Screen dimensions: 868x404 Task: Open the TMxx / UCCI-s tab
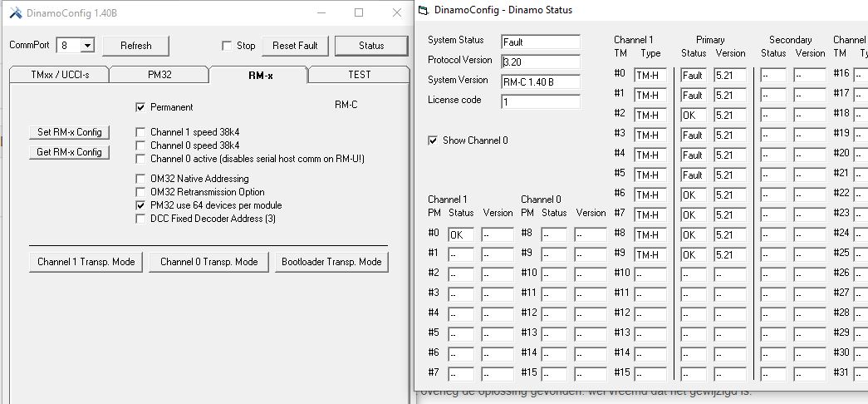pyautogui.click(x=60, y=75)
